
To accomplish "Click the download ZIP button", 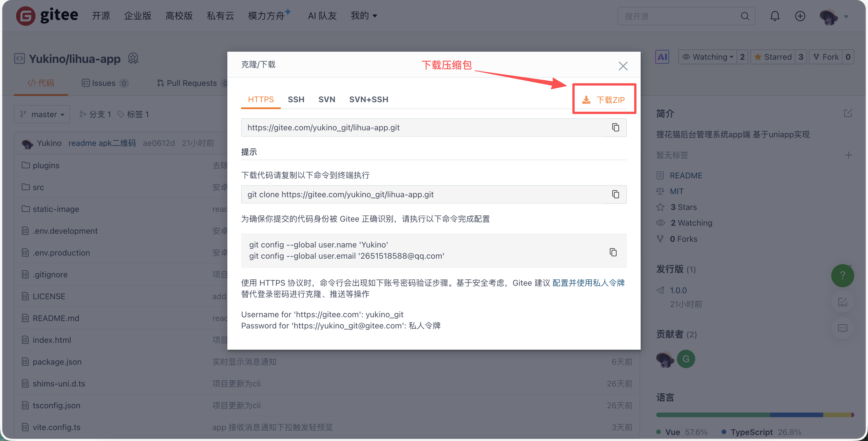I will 604,99.
